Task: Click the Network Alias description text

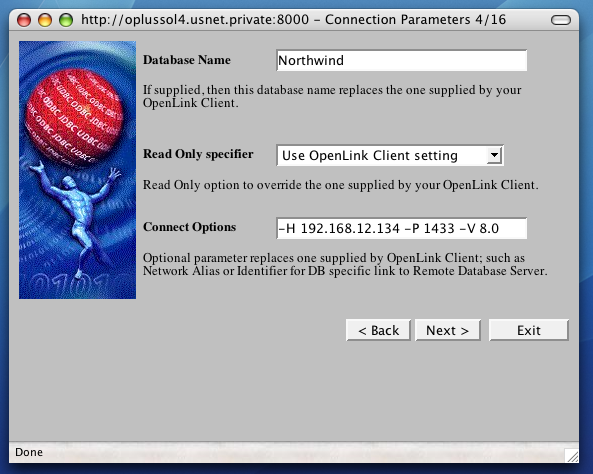Action: (345, 264)
